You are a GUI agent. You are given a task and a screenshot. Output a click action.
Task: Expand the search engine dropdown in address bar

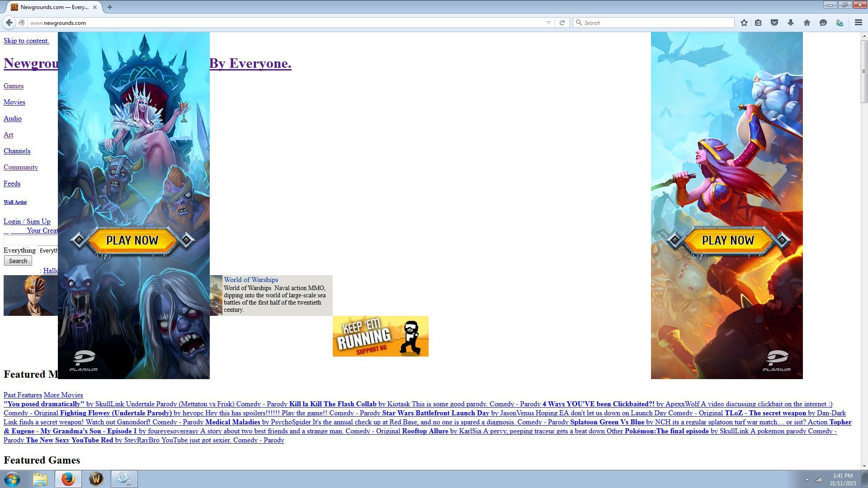pyautogui.click(x=548, y=23)
